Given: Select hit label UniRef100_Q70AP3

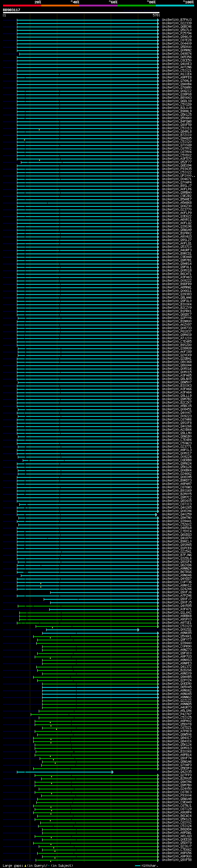Looking at the screenshot, I should pyautogui.click(x=177, y=765).
